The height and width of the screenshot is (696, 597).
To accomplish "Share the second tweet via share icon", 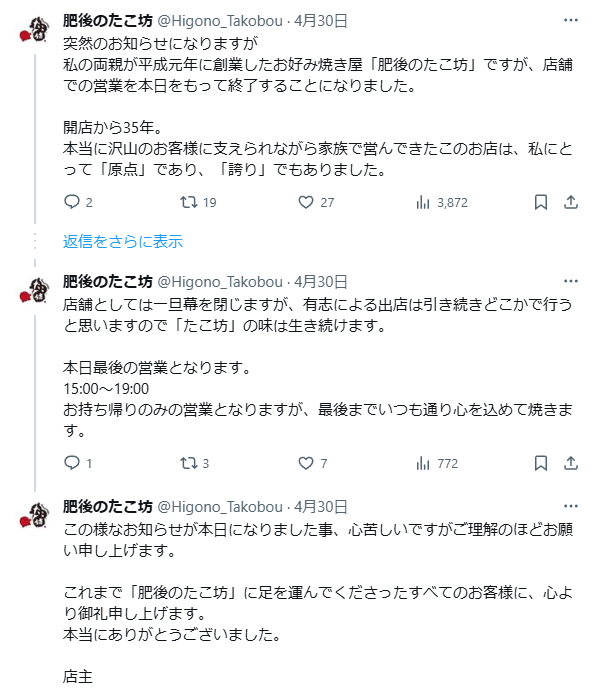I will (571, 463).
